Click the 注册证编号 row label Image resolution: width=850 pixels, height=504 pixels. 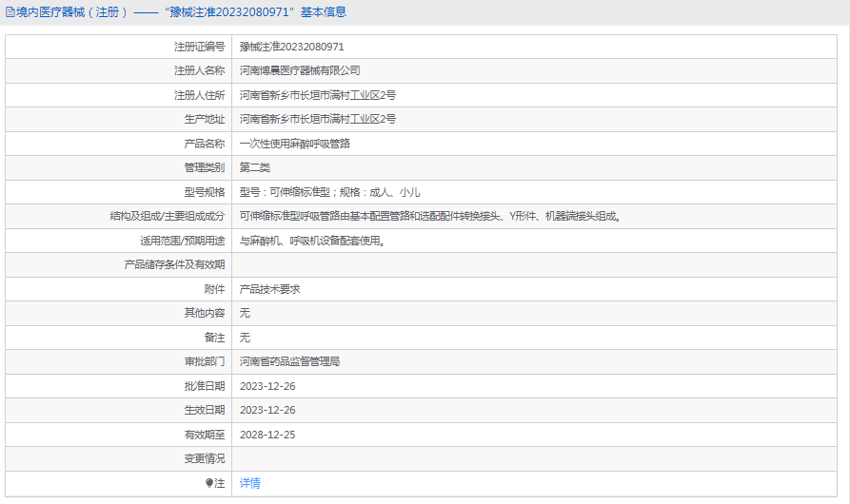pos(200,48)
